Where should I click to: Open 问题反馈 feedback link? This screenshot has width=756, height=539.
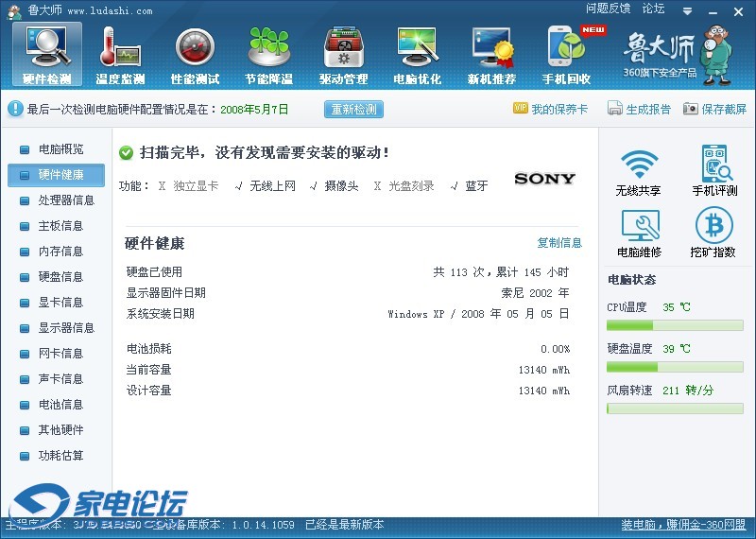pos(608,9)
